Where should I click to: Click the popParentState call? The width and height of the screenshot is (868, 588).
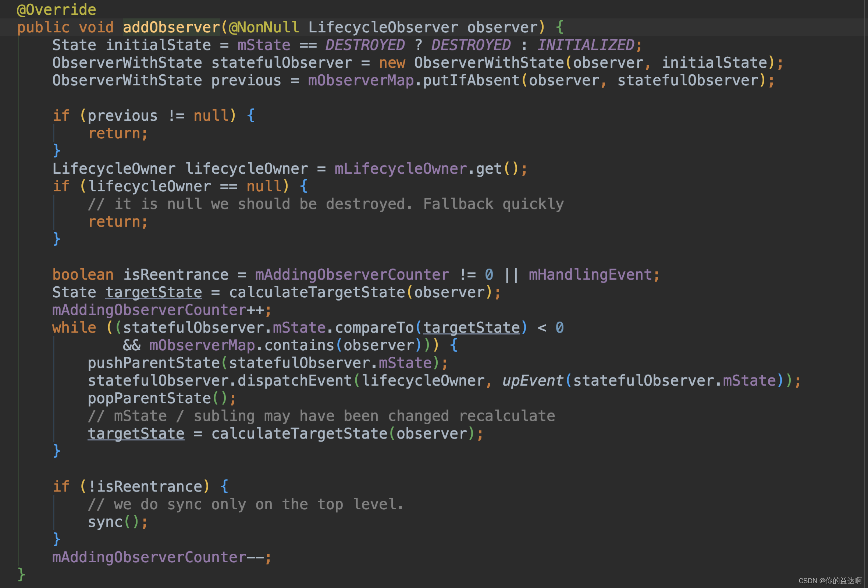coord(149,398)
